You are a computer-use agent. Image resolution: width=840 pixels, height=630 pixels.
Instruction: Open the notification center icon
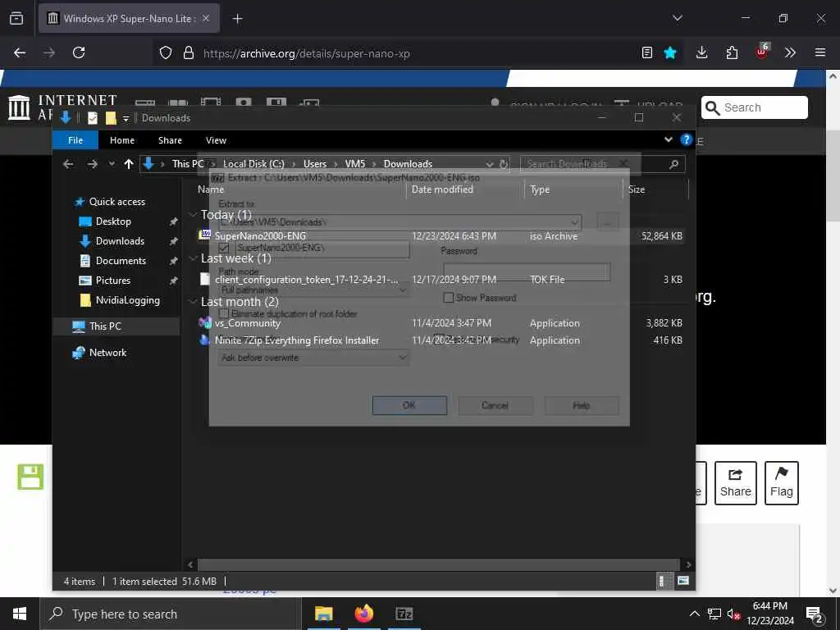click(x=814, y=614)
